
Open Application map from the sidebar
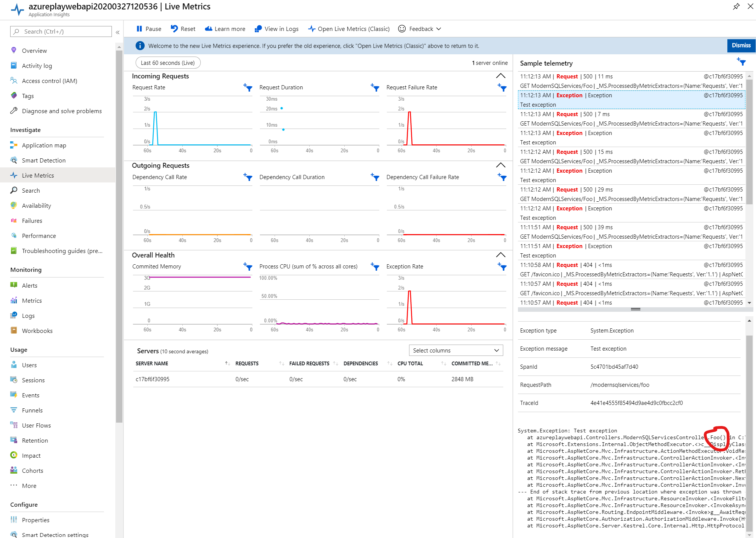[x=44, y=145]
